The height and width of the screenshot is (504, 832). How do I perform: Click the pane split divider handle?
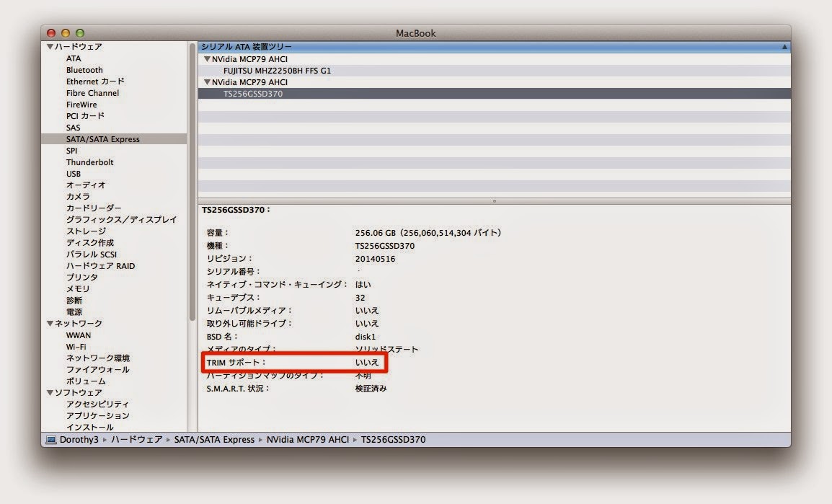coord(494,201)
